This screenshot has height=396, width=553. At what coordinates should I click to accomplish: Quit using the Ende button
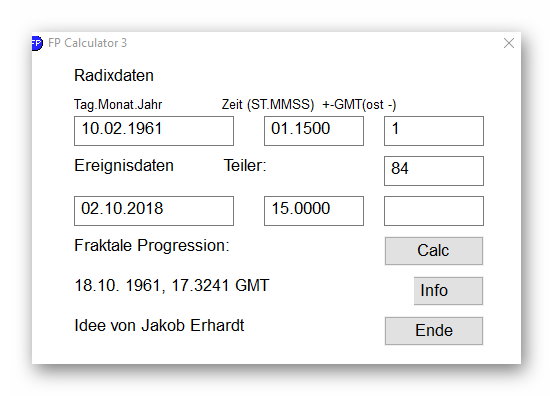pyautogui.click(x=434, y=331)
